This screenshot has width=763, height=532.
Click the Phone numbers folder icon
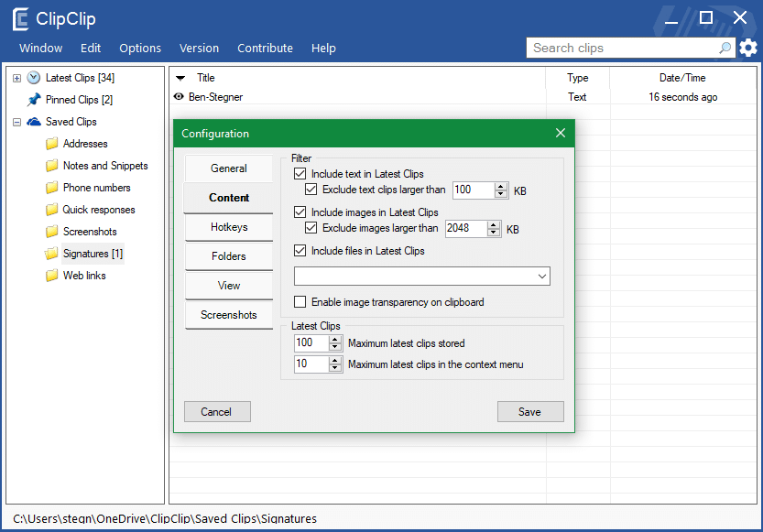[x=51, y=188]
